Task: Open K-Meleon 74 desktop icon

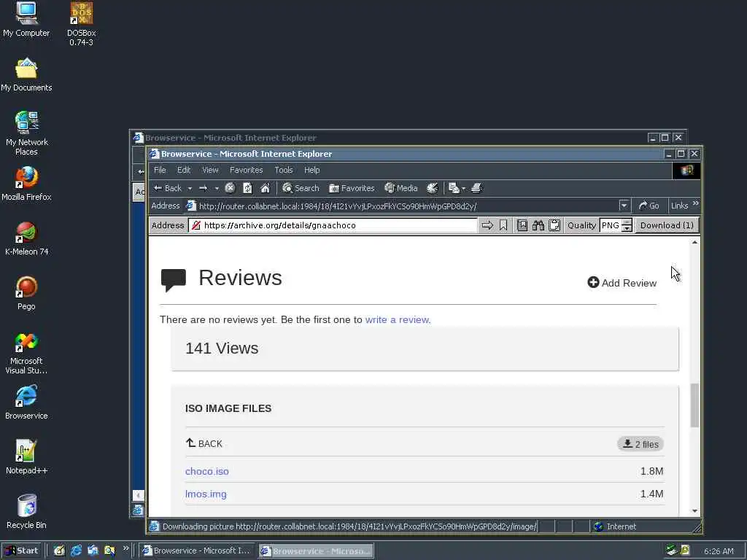Action: coord(27,238)
